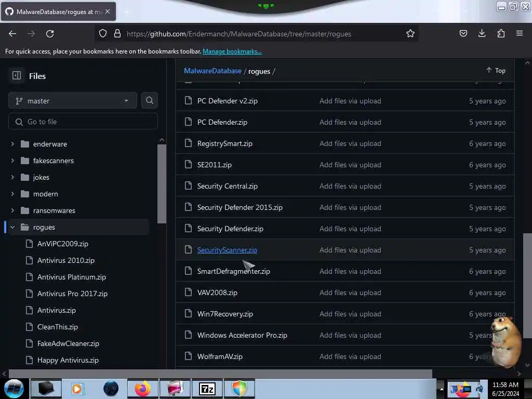Expand the modern folder chevron
The width and height of the screenshot is (532, 399).
point(12,194)
